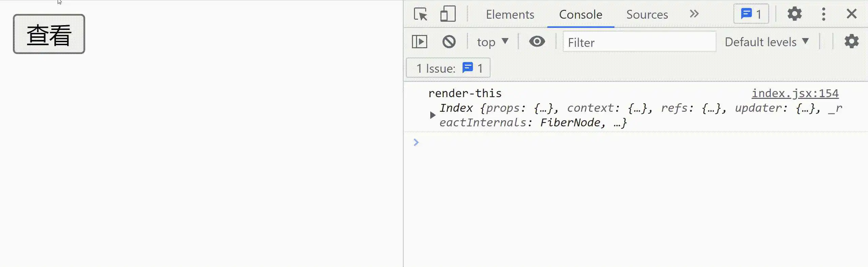Activate the inspect element picker icon
Screen dimensions: 868x267
pyautogui.click(x=421, y=14)
